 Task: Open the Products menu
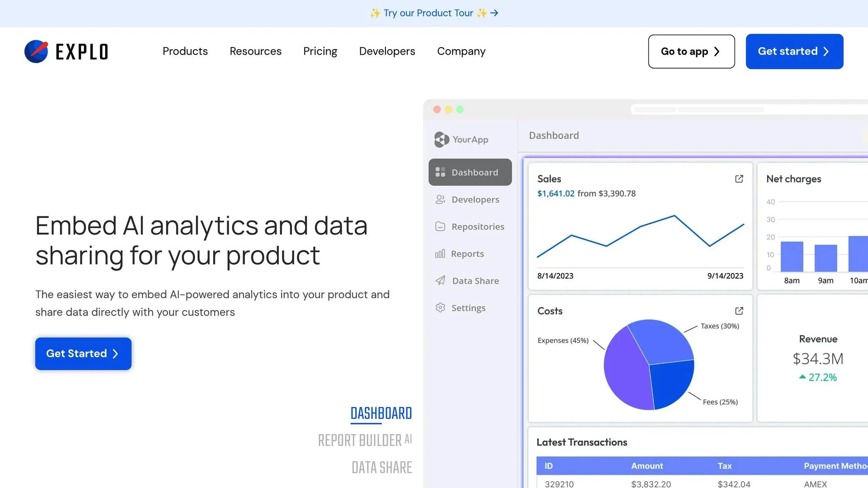coord(185,51)
